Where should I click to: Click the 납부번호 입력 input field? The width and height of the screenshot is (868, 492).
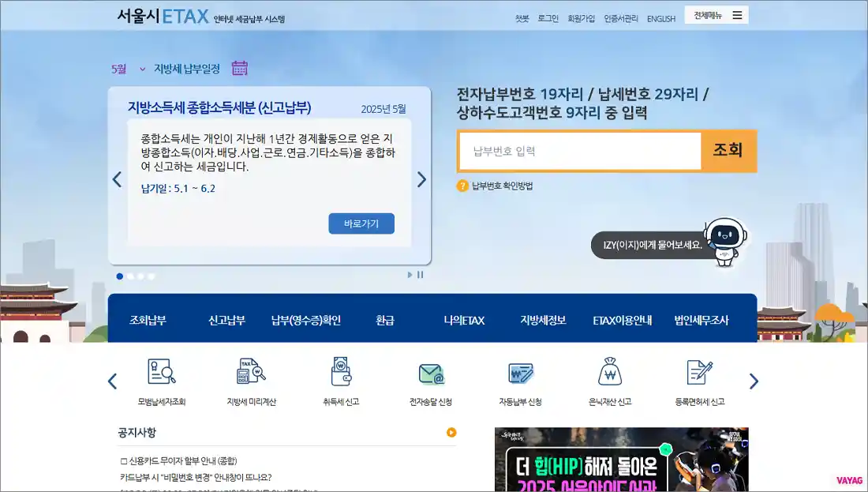(x=580, y=151)
